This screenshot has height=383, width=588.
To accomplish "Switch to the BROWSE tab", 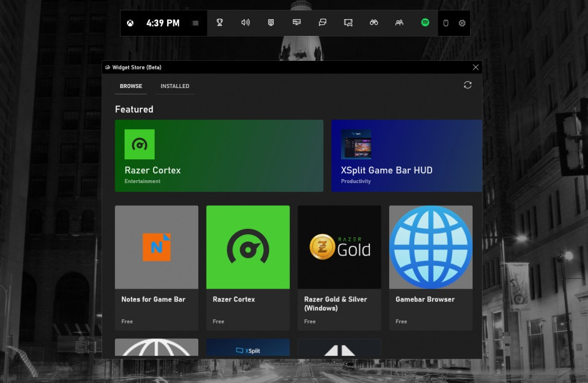I will (x=131, y=86).
